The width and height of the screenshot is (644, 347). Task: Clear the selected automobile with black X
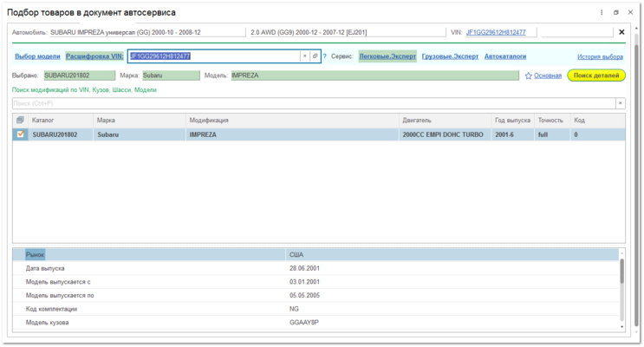pos(621,32)
